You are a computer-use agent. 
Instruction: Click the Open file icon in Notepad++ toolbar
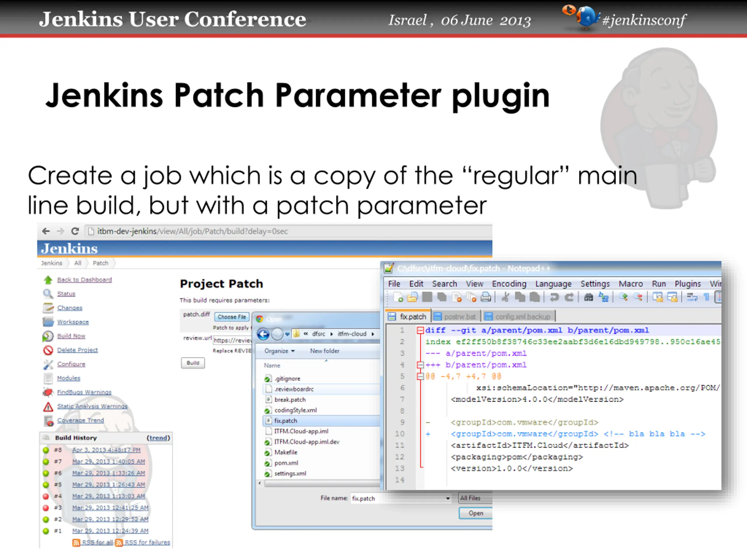pos(412,297)
